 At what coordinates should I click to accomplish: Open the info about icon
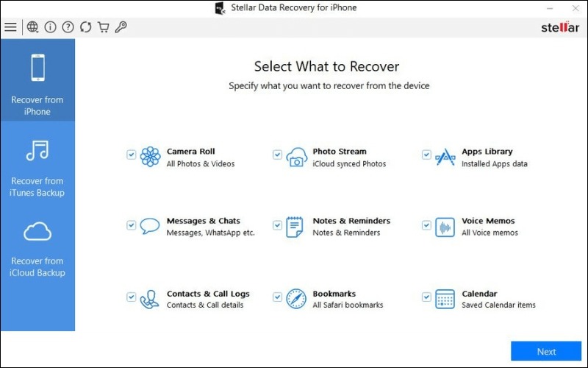point(50,27)
